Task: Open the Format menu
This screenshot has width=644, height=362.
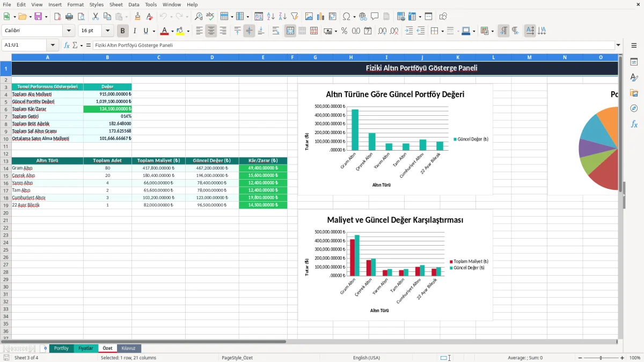Action: click(x=75, y=4)
